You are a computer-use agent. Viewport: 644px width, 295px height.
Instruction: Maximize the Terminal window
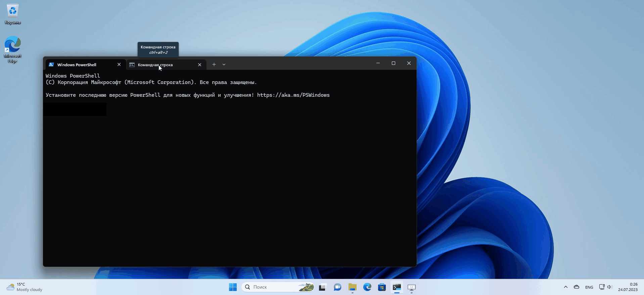point(394,63)
